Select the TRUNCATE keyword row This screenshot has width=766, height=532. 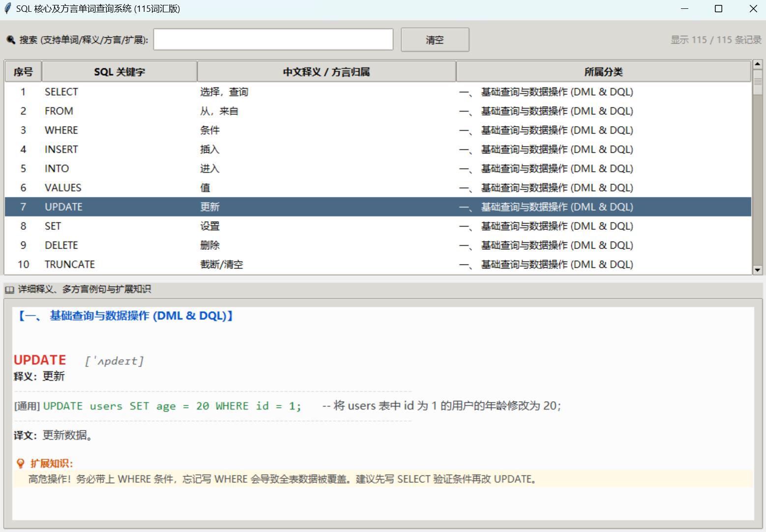pos(378,265)
